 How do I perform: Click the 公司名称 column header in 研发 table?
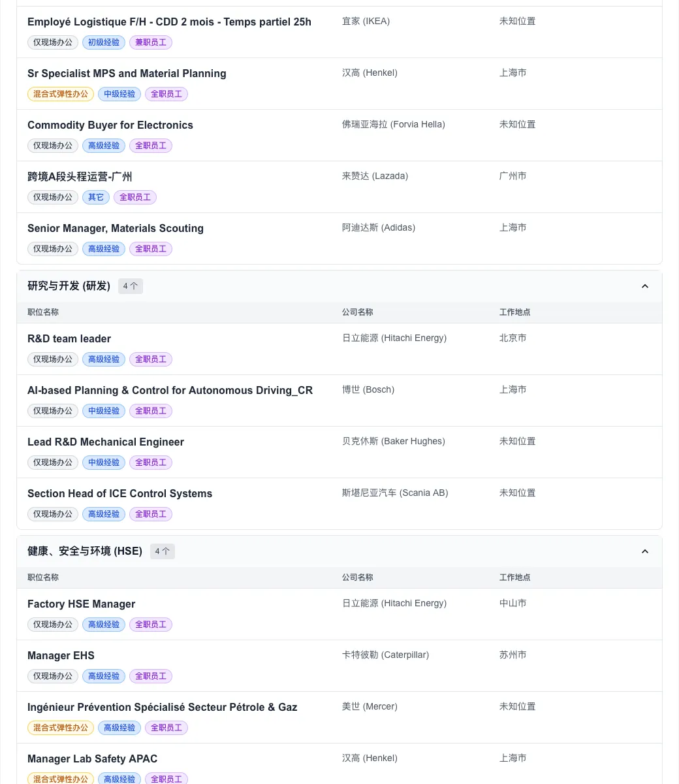tap(358, 312)
